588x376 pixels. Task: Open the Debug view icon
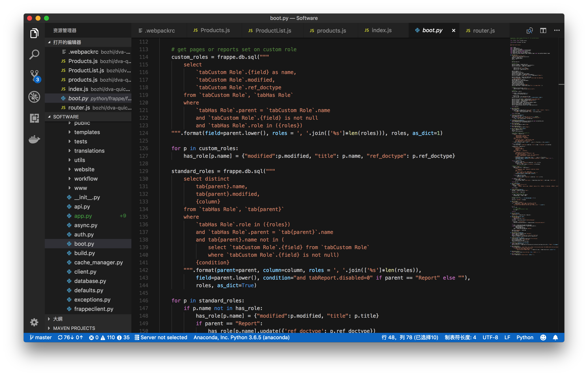34,97
